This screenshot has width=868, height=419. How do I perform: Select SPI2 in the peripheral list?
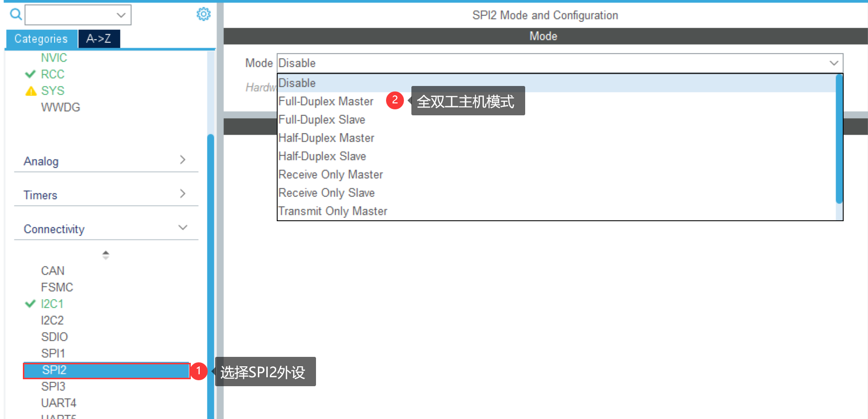point(55,370)
